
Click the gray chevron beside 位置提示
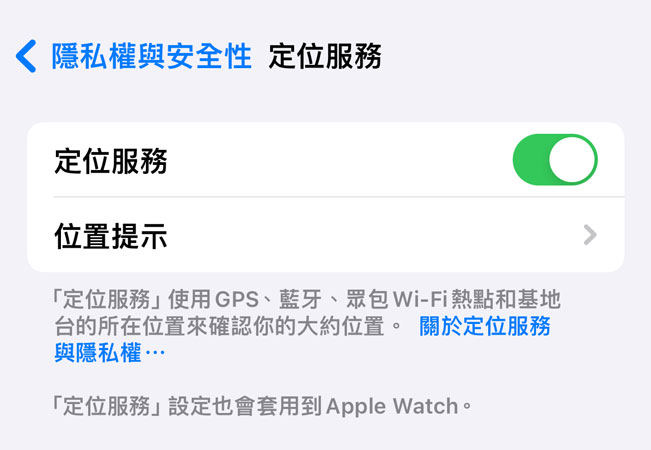tap(590, 235)
